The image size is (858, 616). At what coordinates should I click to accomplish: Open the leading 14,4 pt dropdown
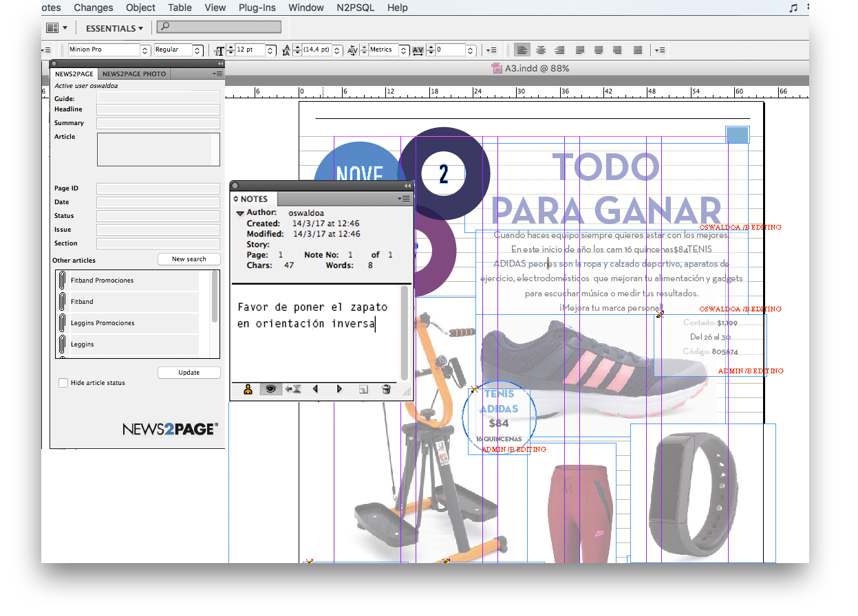coord(337,50)
